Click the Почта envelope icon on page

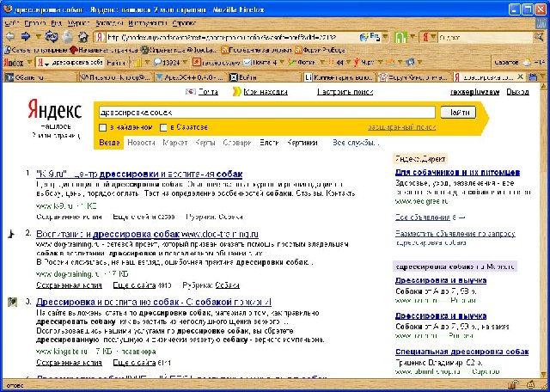191,92
